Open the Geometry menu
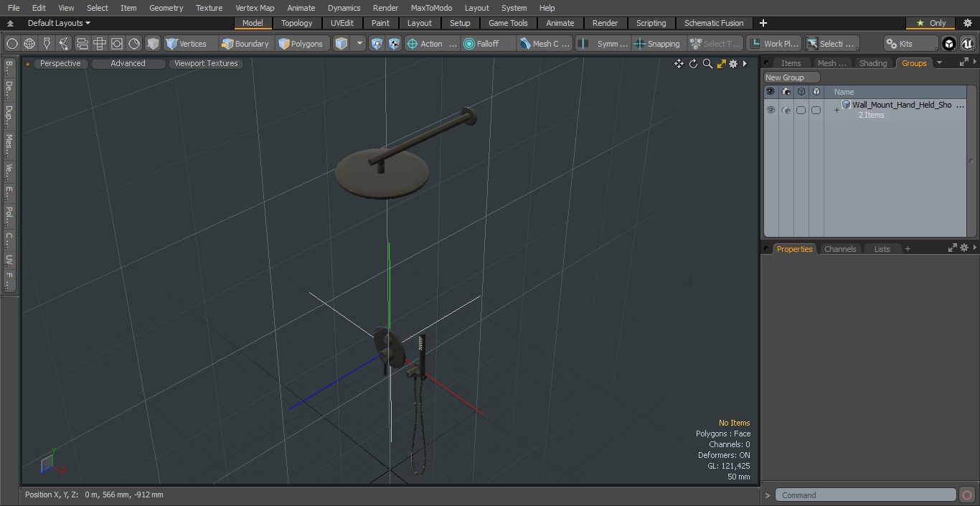 coord(166,8)
